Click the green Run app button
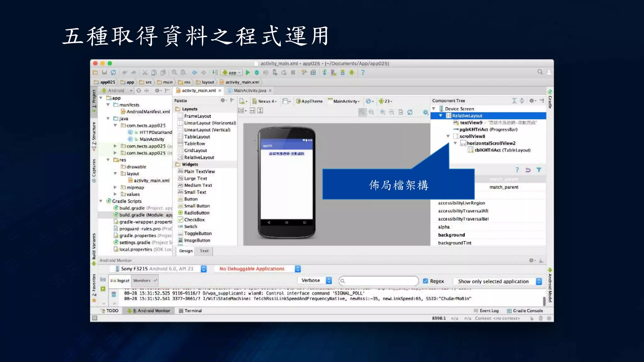Viewport: 644px width, 362px height. (x=248, y=73)
